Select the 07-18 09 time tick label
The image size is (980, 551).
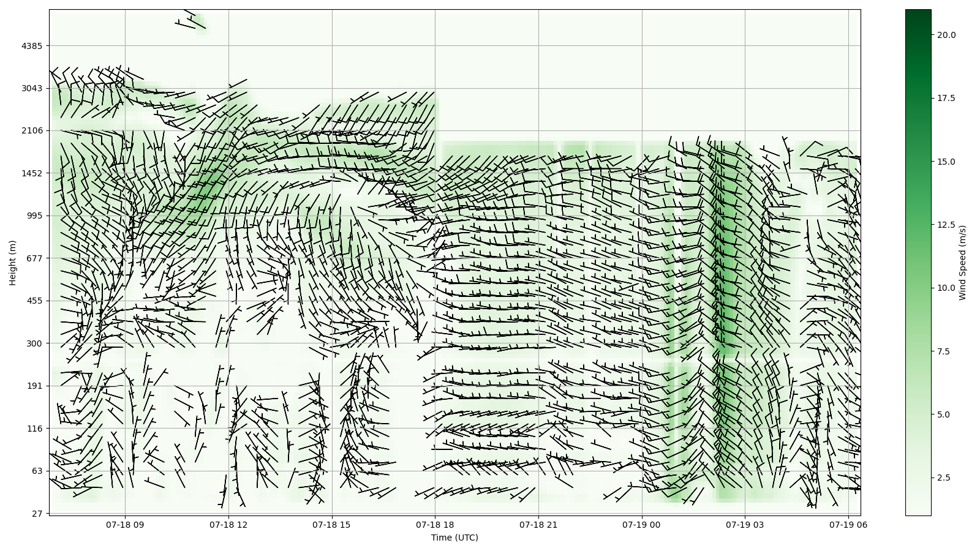point(125,525)
